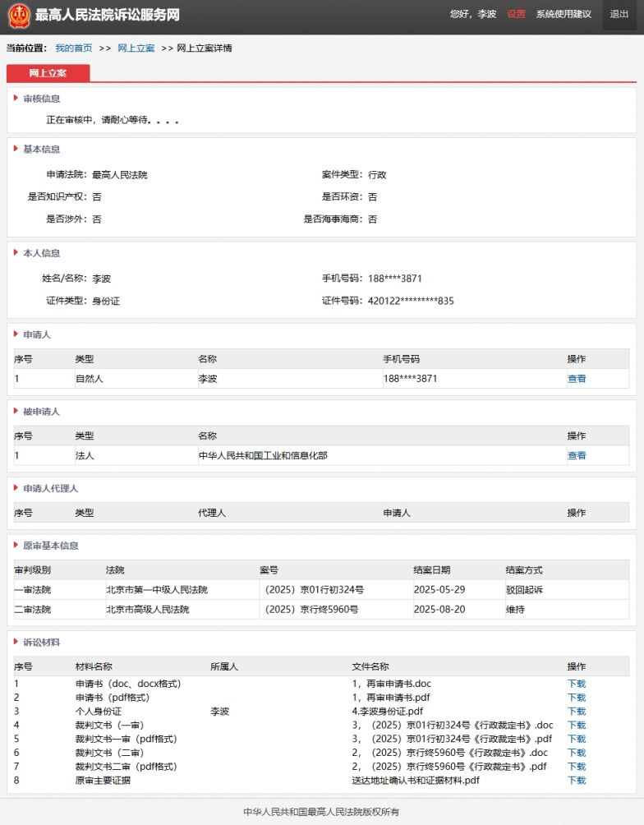Screen dimensions: 644x825
Task: Click the 网上立案 breadcrumb link
Action: tap(136, 48)
